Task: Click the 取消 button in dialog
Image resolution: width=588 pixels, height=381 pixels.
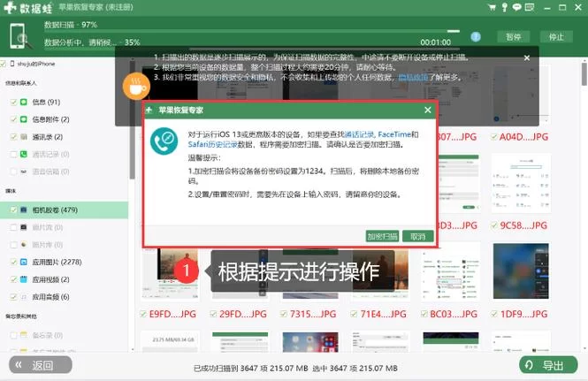Action: pos(417,236)
